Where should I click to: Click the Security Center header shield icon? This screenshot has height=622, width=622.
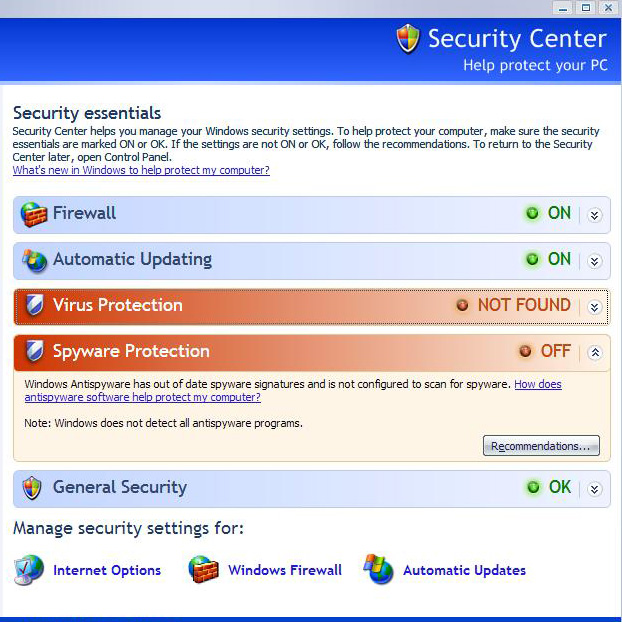coord(408,38)
